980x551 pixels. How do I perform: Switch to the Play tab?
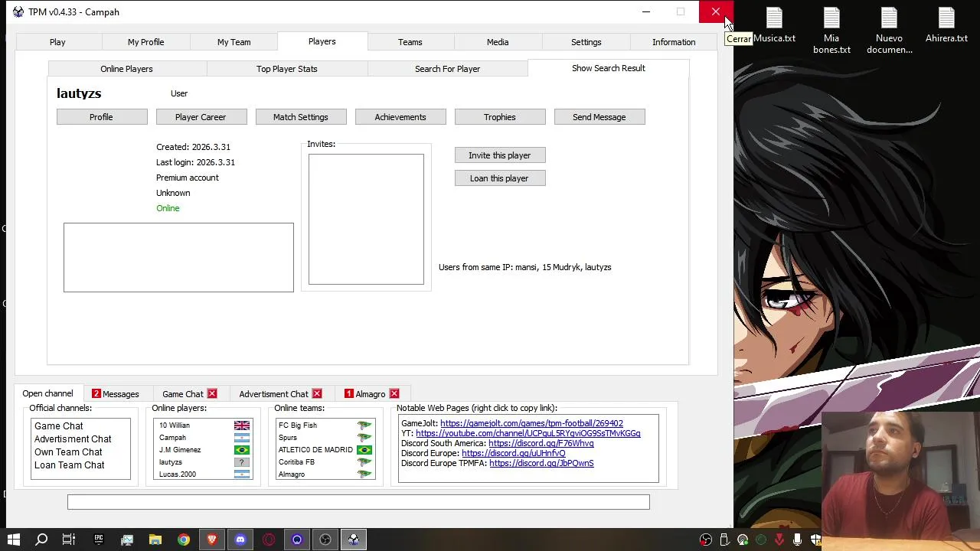[57, 42]
